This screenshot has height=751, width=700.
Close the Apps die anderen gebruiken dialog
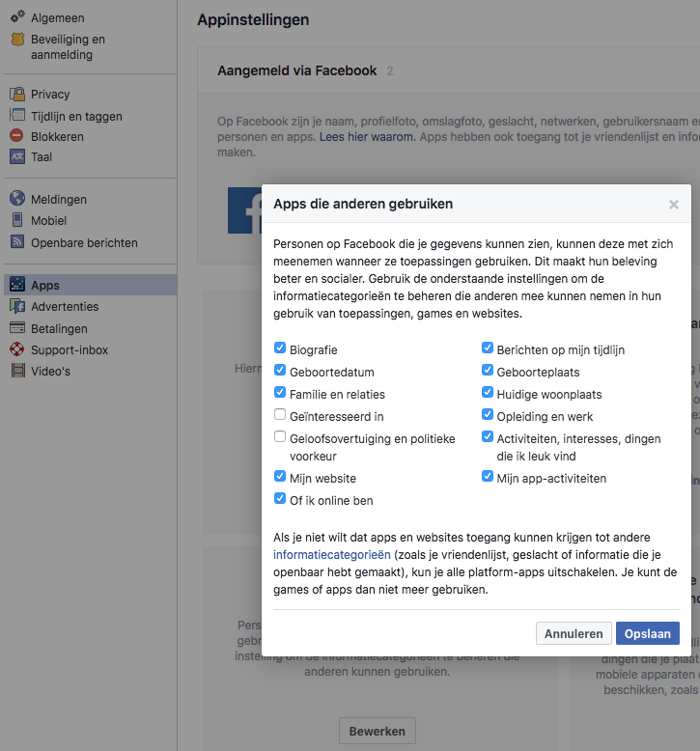coord(674,205)
